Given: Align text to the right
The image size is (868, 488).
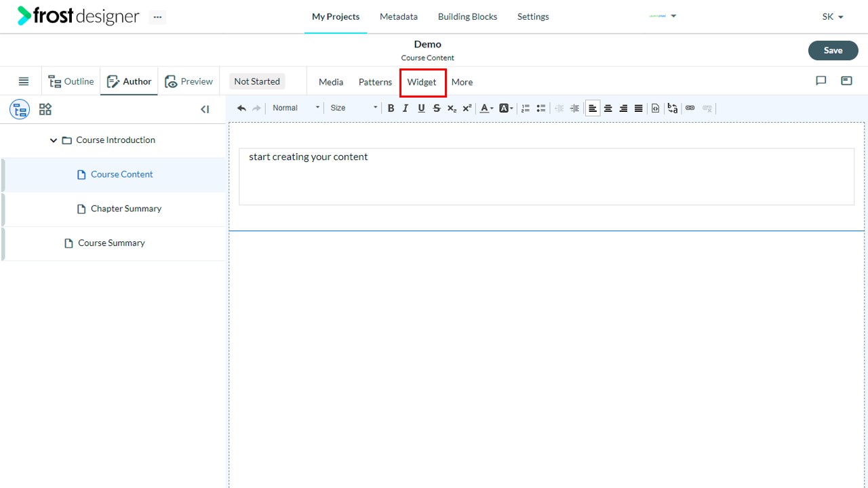Looking at the screenshot, I should (x=624, y=108).
